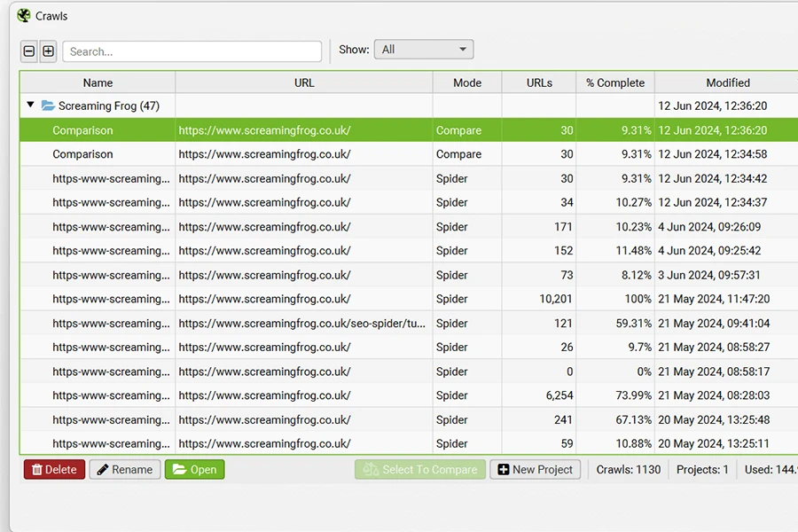
Task: Select the crawl with 6,254 URLs
Action: coord(409,395)
